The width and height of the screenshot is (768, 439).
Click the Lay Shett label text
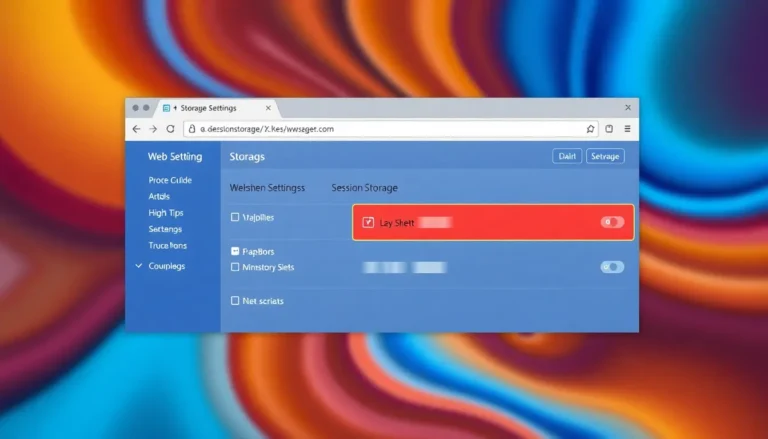pyautogui.click(x=397, y=223)
